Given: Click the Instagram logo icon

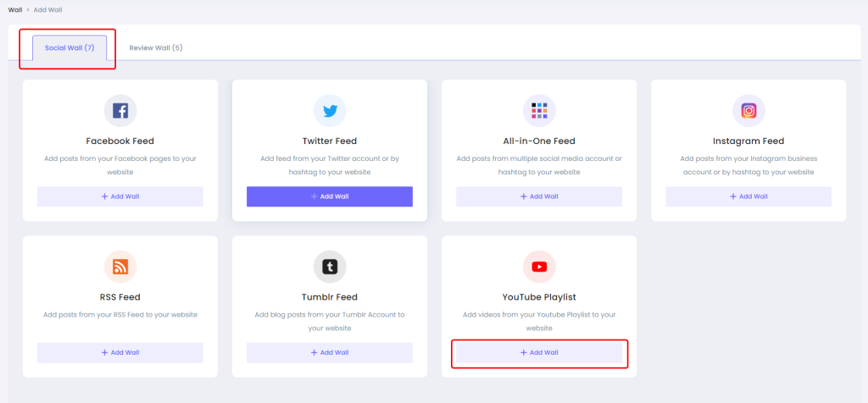Looking at the screenshot, I should (748, 111).
